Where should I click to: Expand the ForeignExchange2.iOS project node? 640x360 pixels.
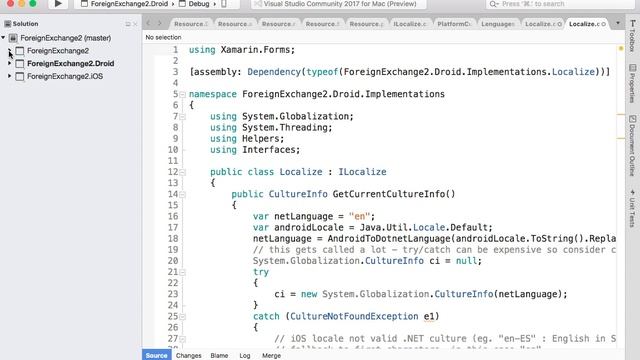(x=9, y=76)
